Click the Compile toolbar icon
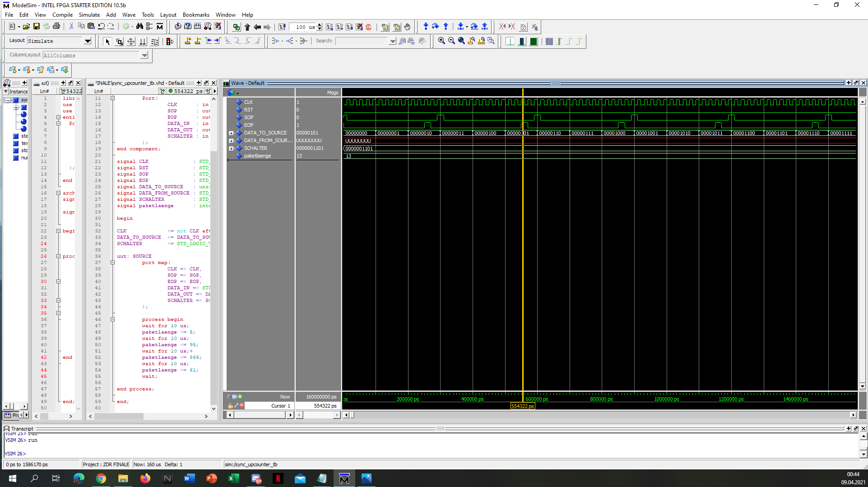The image size is (868, 487). 178,27
